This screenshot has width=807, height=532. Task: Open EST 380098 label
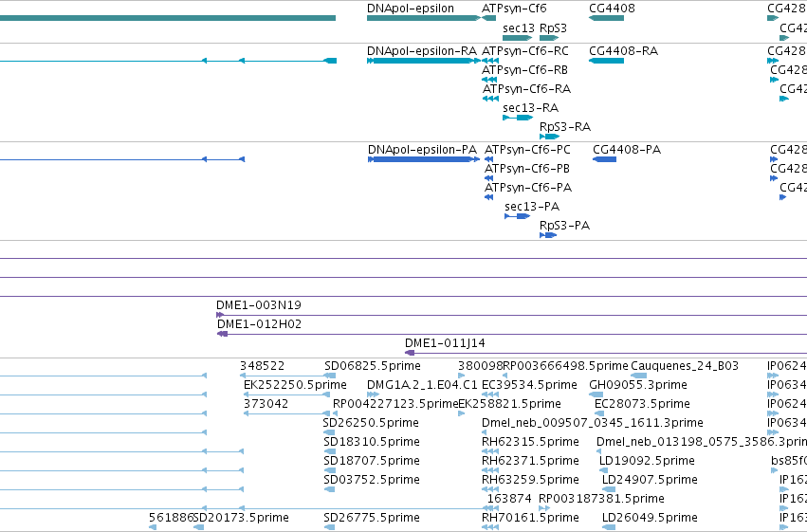[480, 366]
